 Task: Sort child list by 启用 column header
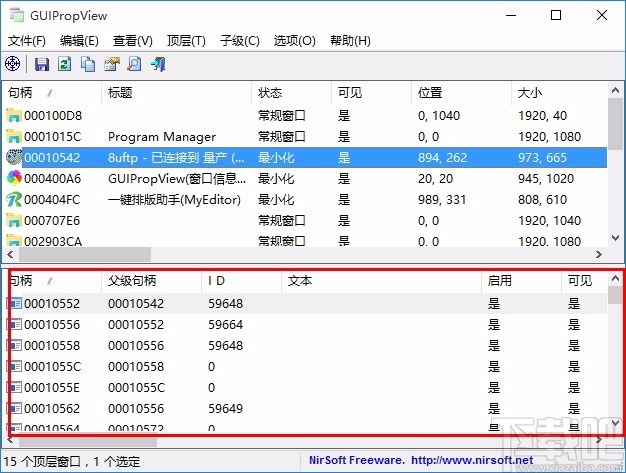(521, 281)
